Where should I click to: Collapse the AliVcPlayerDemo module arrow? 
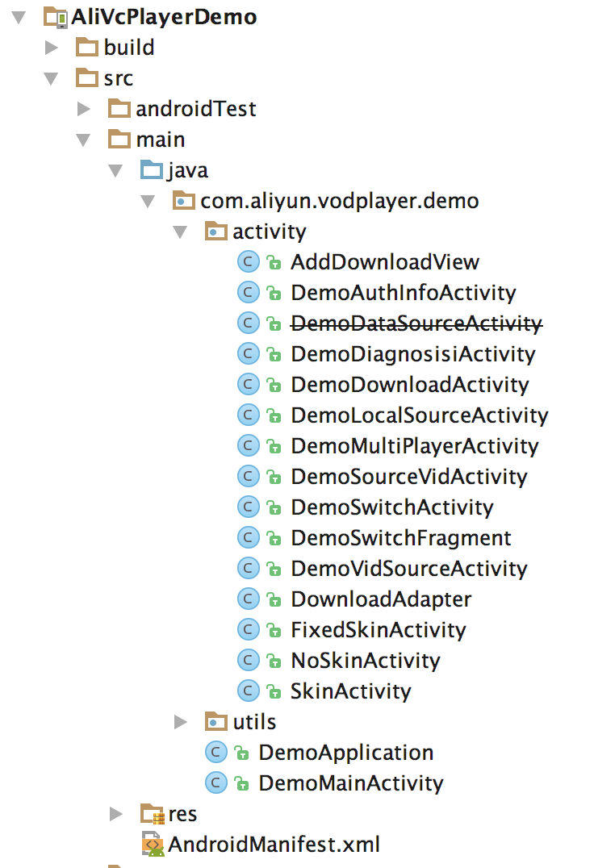pos(19,18)
